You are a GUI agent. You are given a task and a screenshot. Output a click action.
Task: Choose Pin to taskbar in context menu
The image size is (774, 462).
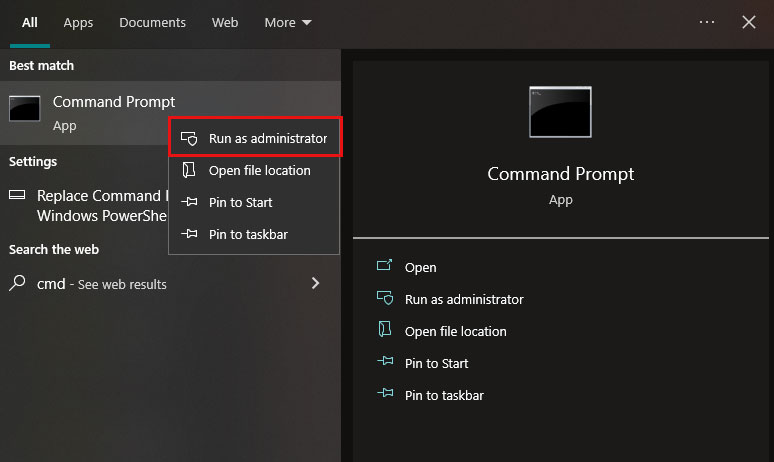254,234
